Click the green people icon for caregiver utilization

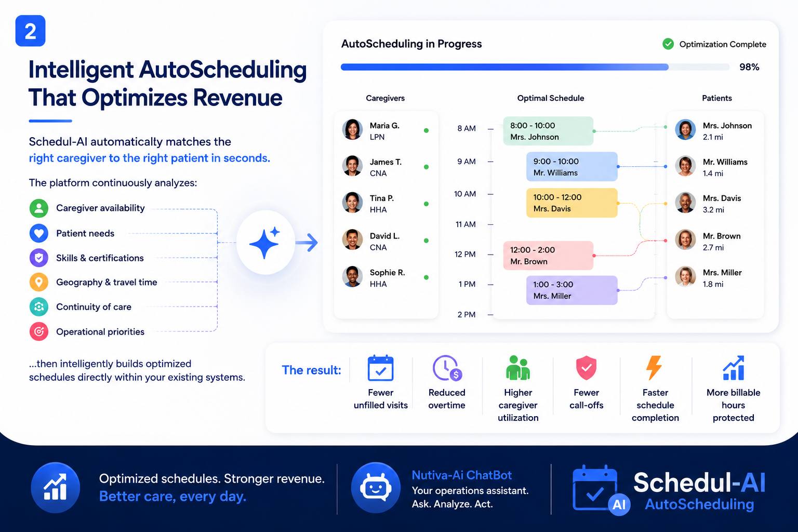(x=518, y=368)
